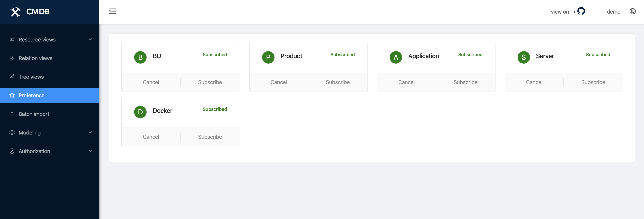Go to Batch import page
This screenshot has height=219, width=644.
point(34,114)
